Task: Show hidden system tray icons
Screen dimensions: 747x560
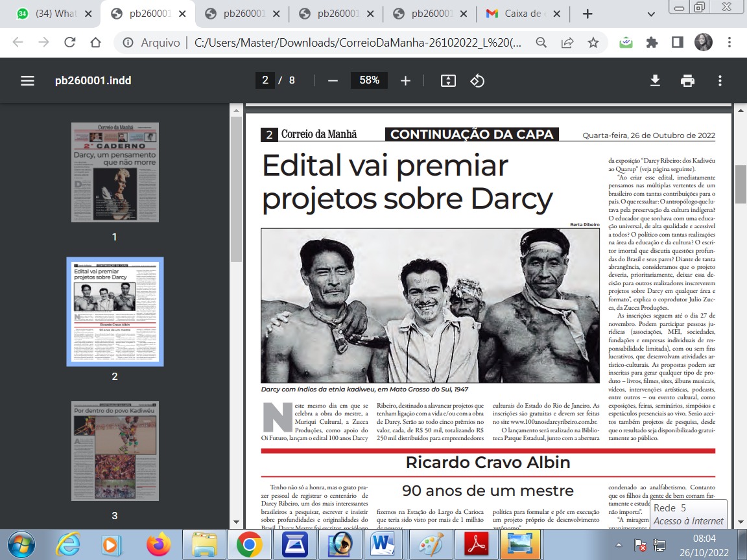Action: pyautogui.click(x=619, y=544)
